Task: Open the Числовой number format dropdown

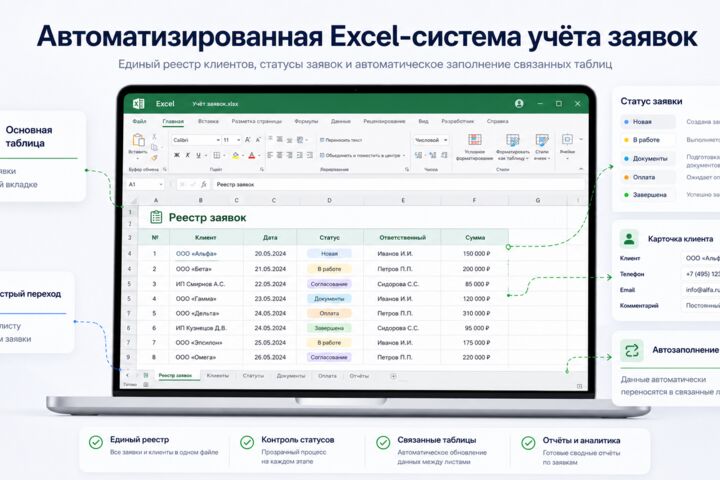Action: [445, 140]
